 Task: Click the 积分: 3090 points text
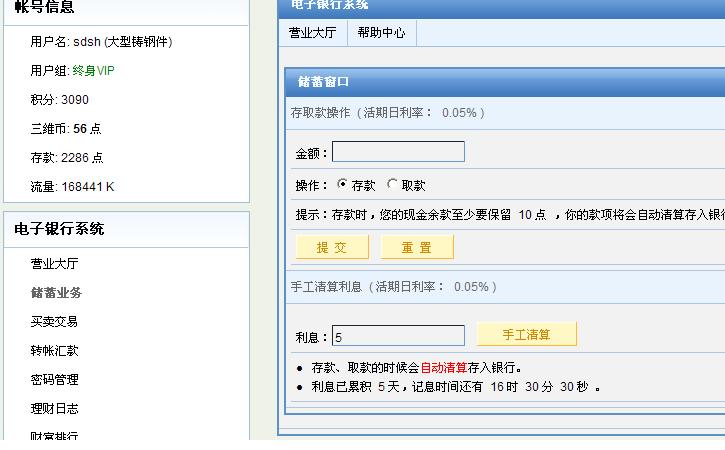click(x=60, y=99)
